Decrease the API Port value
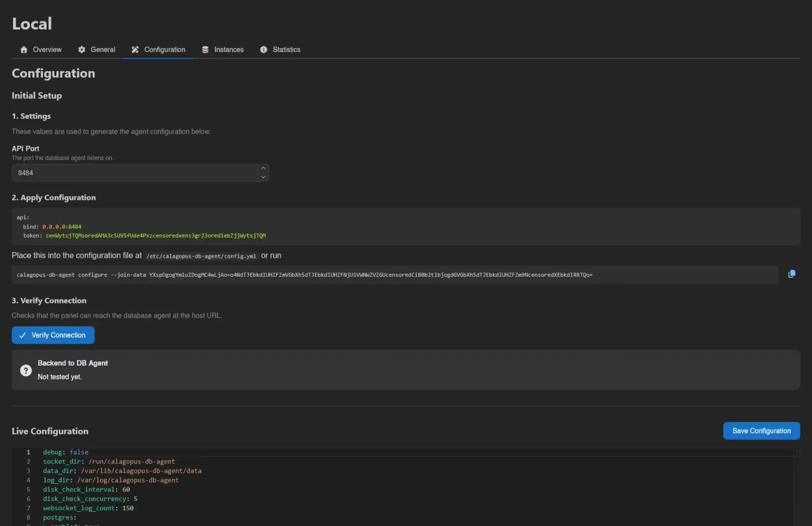The width and height of the screenshot is (812, 526). point(263,177)
